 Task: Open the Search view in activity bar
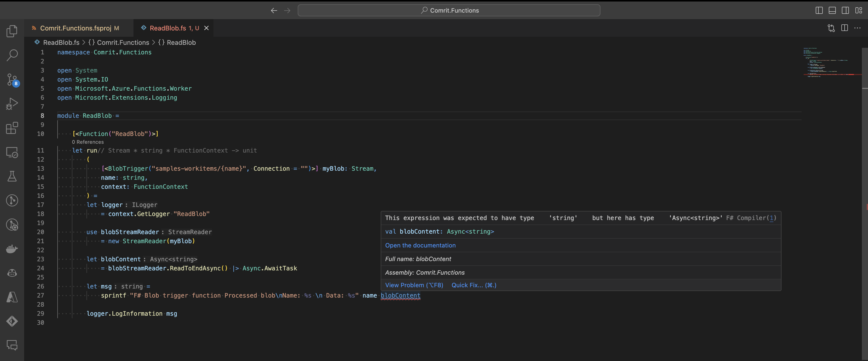click(x=12, y=55)
